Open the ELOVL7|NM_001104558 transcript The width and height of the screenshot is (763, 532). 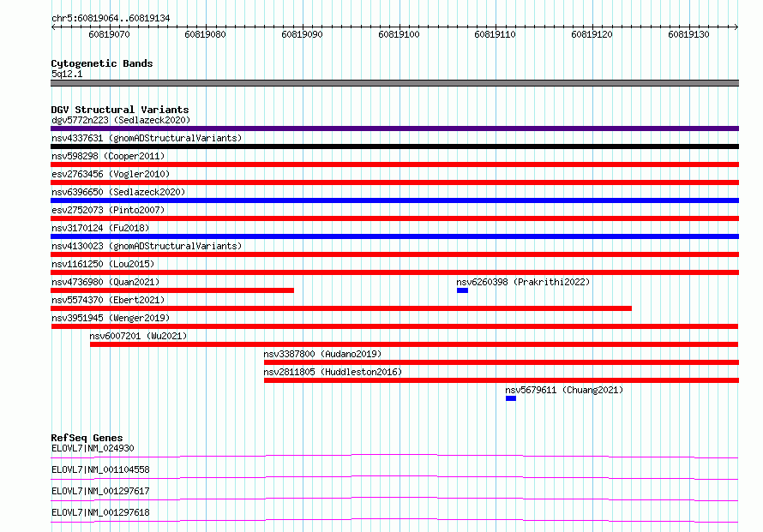[x=100, y=469]
